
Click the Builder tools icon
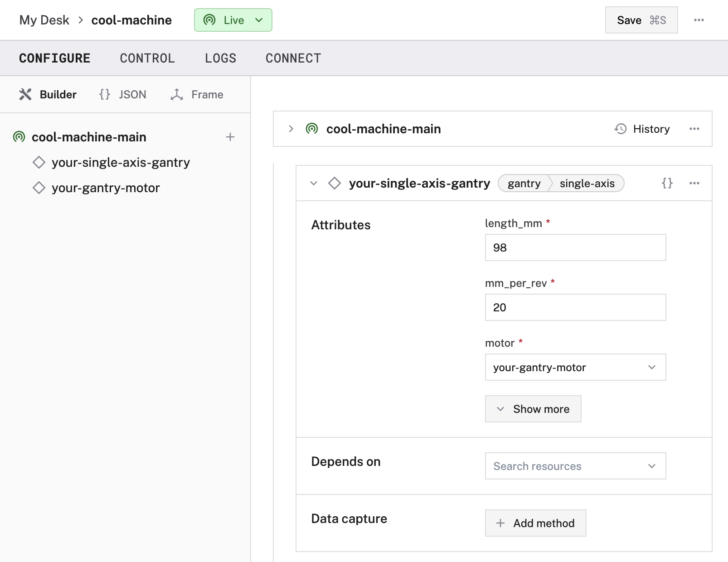pos(25,94)
